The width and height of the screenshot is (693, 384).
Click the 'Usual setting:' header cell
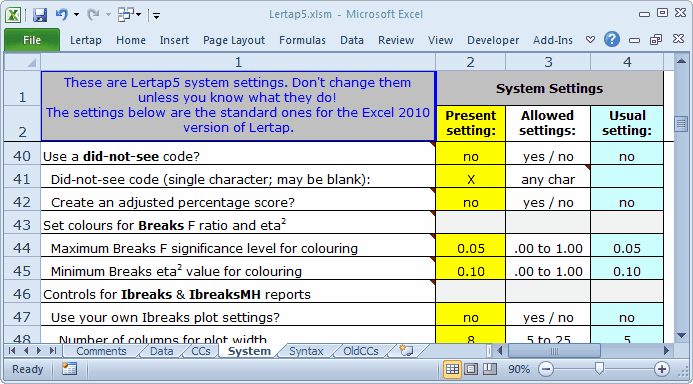(x=627, y=123)
